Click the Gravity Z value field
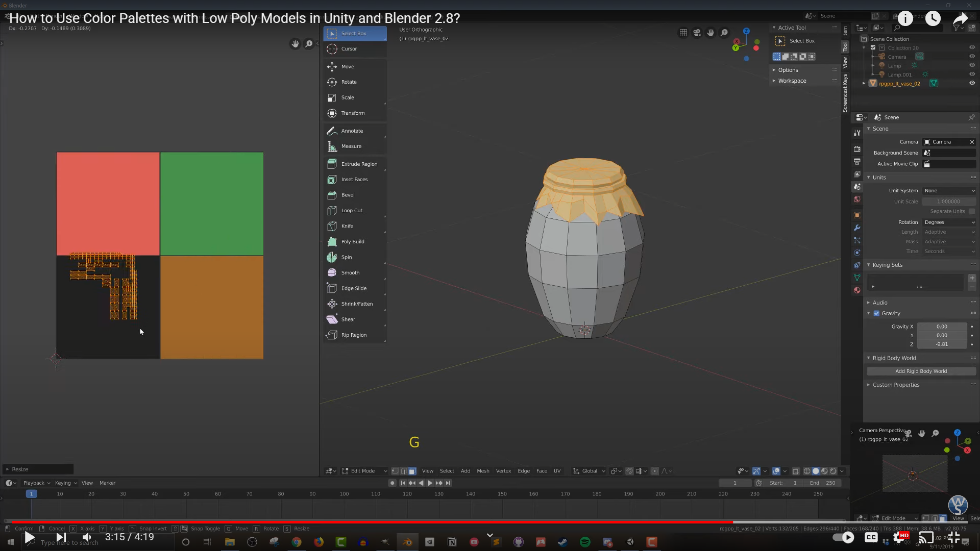Screen dimensions: 980x551 point(941,344)
